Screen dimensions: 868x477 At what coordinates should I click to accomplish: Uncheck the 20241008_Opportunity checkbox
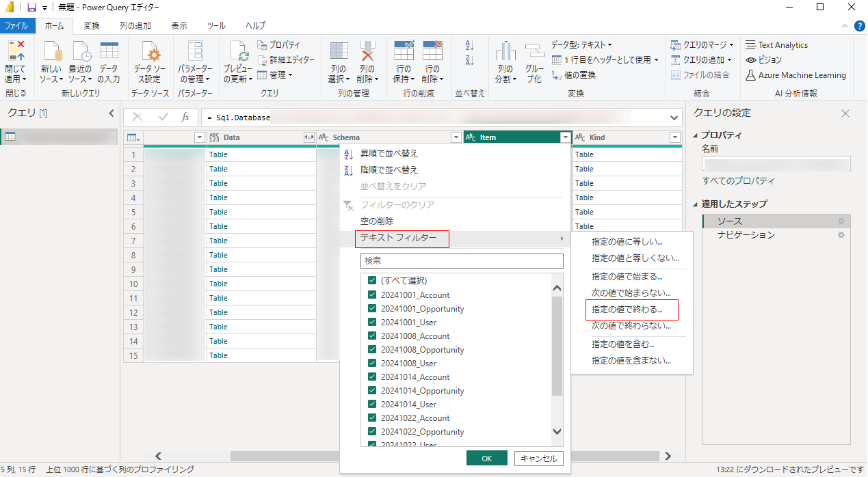372,350
